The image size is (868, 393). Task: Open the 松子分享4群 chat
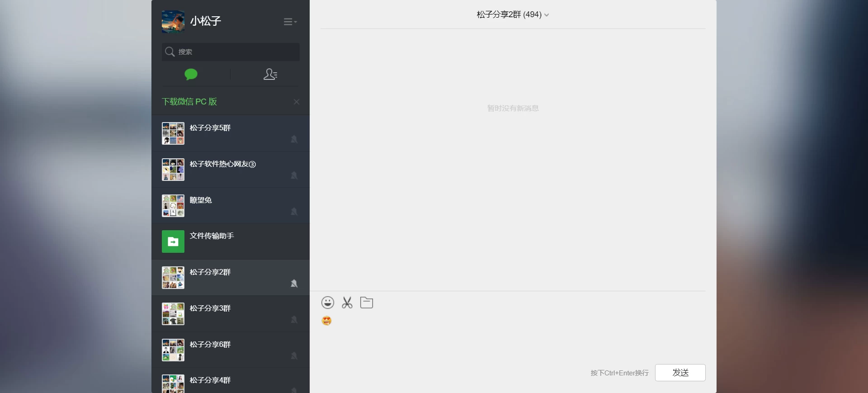pyautogui.click(x=231, y=381)
